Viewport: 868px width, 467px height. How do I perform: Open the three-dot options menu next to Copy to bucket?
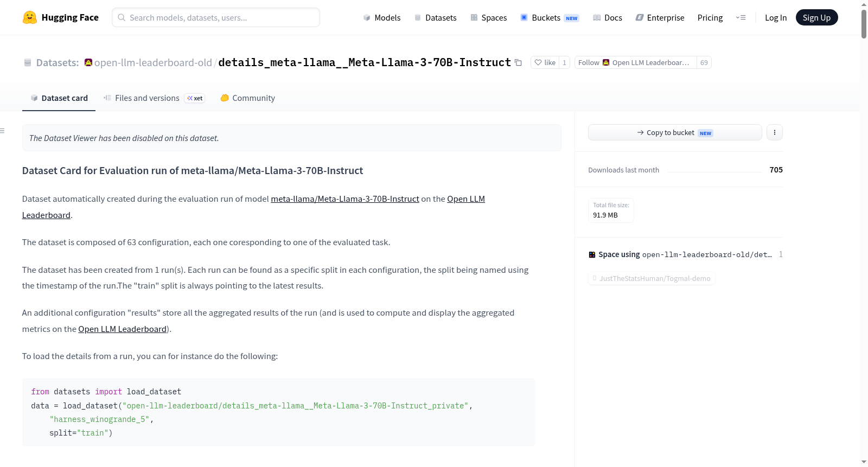point(775,132)
